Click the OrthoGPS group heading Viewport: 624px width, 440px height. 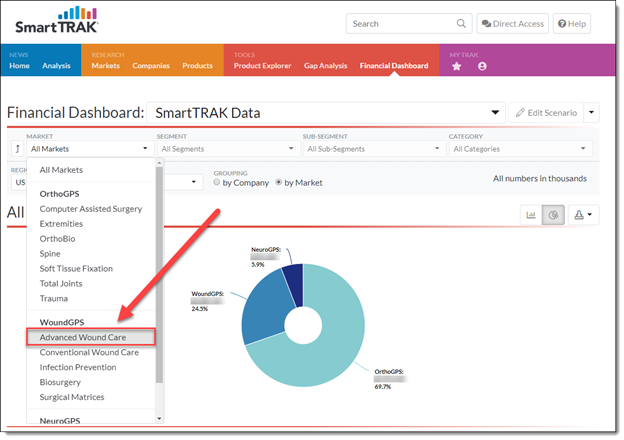tap(59, 194)
